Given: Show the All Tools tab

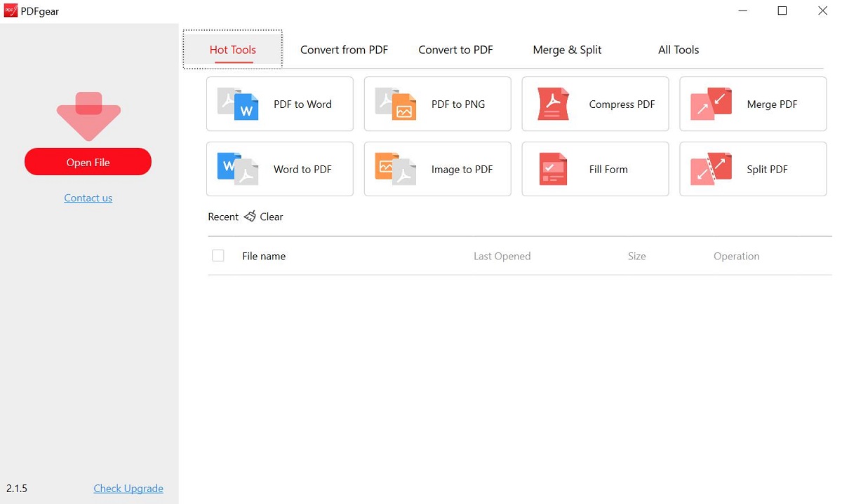Looking at the screenshot, I should [x=678, y=50].
